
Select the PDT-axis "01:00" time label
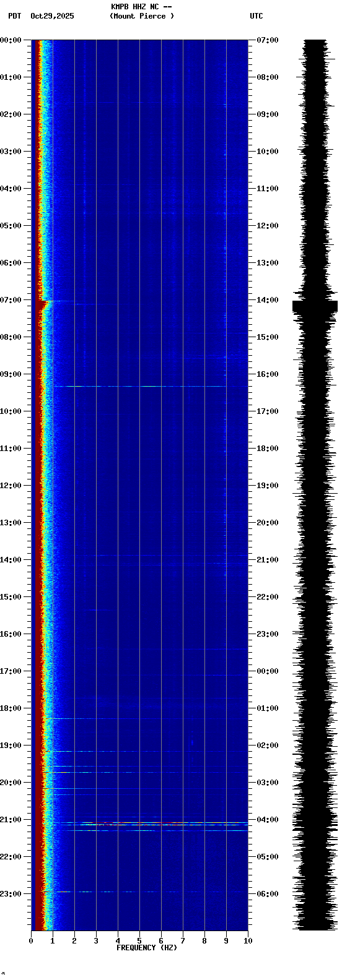point(11,77)
